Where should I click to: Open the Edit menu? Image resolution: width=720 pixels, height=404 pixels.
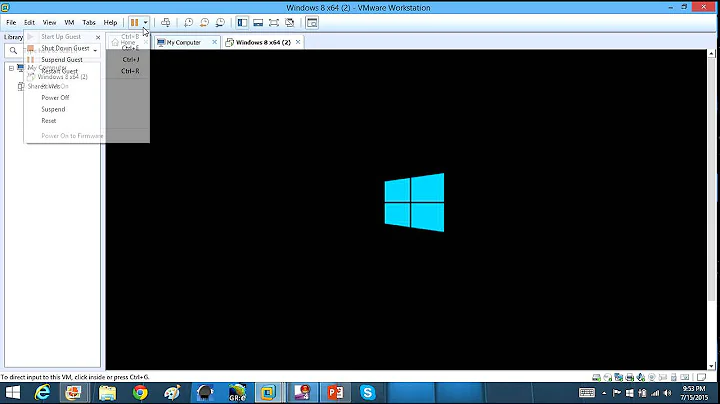pos(29,22)
